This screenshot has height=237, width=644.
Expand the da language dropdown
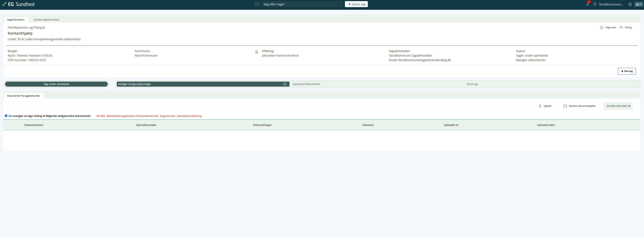(x=639, y=4)
